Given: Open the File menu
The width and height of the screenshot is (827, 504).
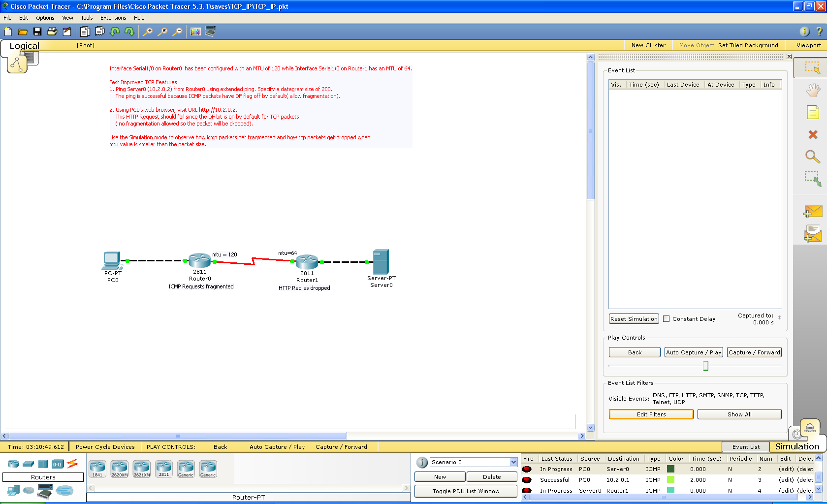Looking at the screenshot, I should [7, 18].
